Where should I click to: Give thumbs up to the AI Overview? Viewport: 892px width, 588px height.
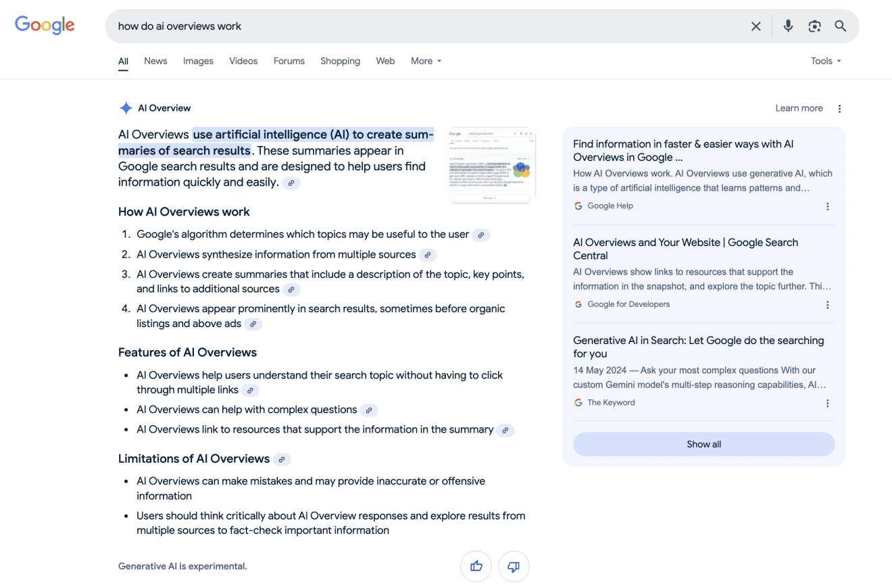476,566
